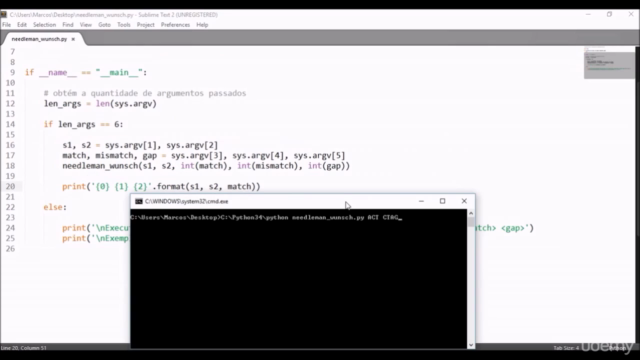The image size is (640, 360).
Task: Click 'Line 20, Column 51' in status bar
Action: tap(24, 348)
